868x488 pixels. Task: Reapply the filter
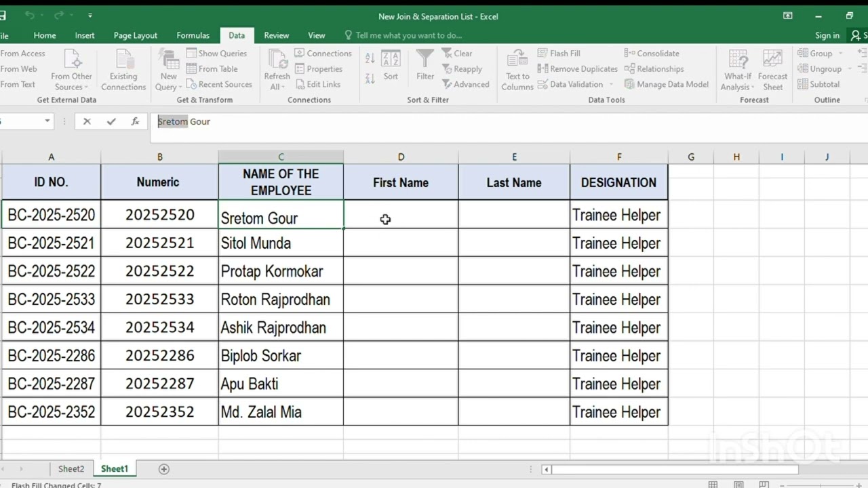pos(462,69)
